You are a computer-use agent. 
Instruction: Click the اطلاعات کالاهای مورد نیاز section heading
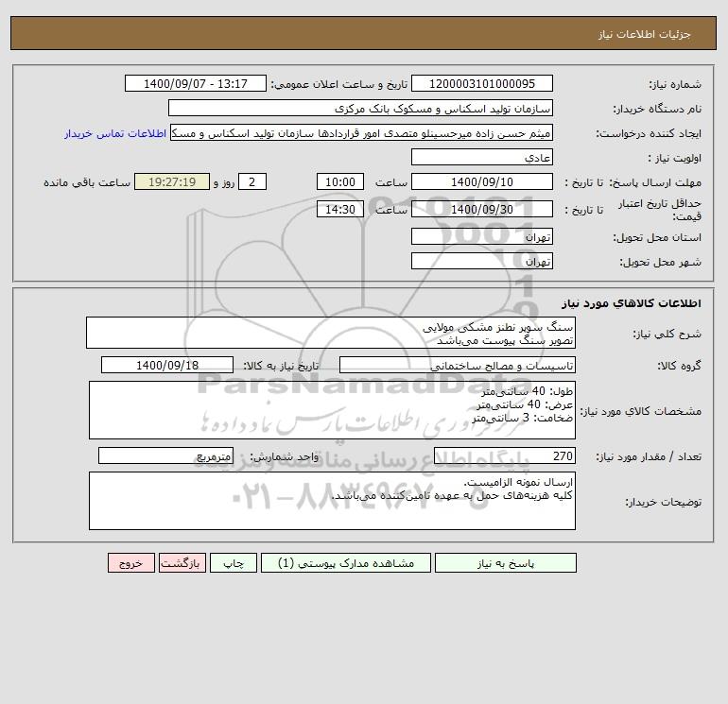pos(632,303)
